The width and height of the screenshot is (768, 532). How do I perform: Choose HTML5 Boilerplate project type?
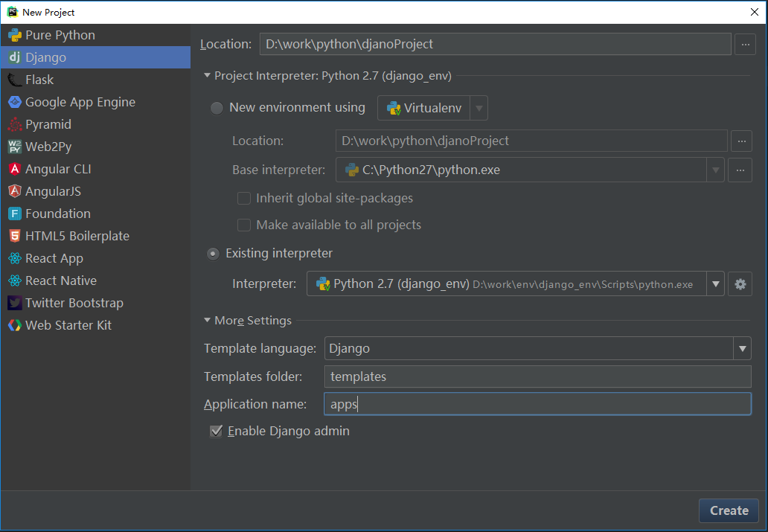(95, 236)
